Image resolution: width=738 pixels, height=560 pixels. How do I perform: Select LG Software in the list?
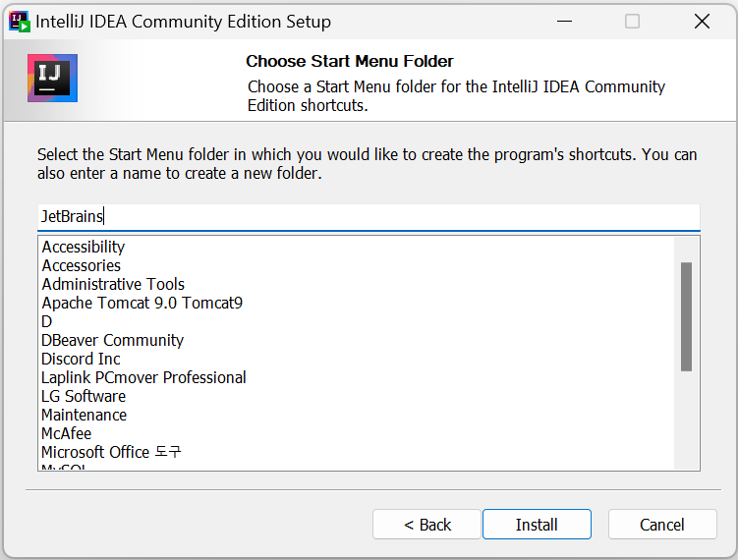tap(84, 396)
